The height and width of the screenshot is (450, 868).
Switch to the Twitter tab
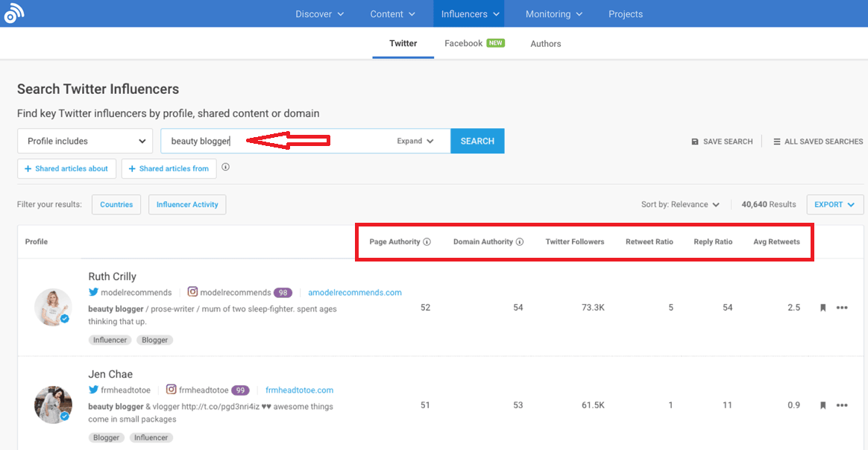tap(403, 43)
